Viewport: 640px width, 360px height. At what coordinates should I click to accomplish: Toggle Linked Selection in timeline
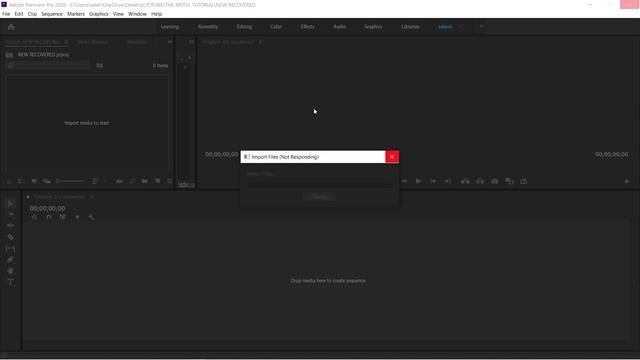62,217
